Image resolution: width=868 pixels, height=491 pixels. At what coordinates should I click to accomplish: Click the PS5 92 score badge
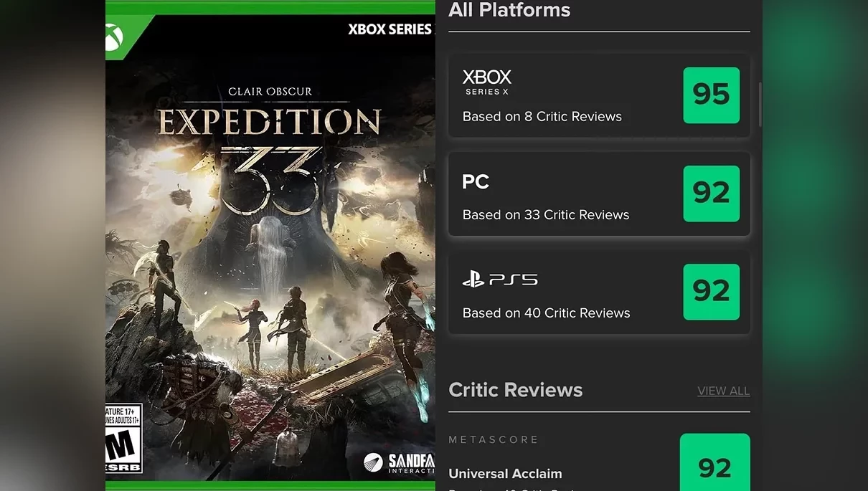[x=711, y=292]
